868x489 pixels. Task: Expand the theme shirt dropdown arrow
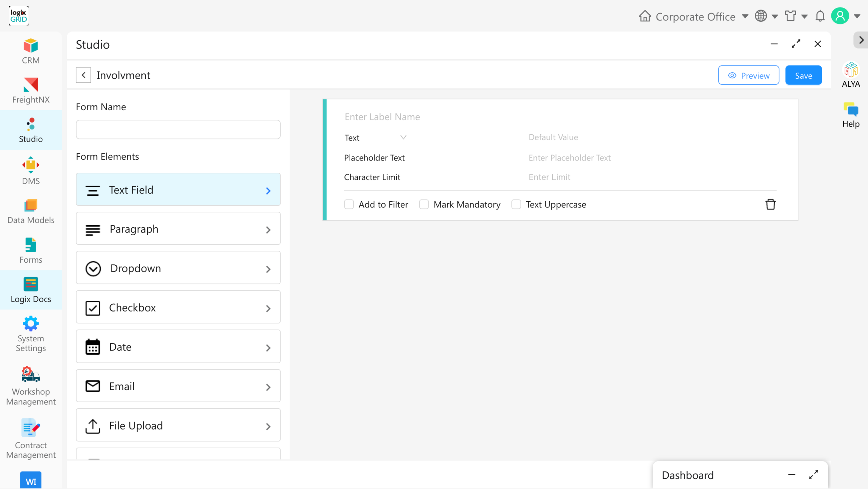(804, 16)
